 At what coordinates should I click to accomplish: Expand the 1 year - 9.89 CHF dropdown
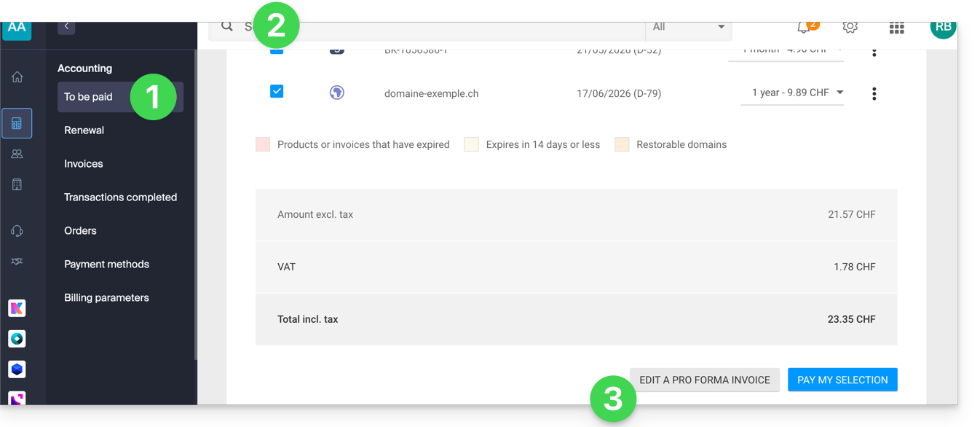tap(792, 93)
